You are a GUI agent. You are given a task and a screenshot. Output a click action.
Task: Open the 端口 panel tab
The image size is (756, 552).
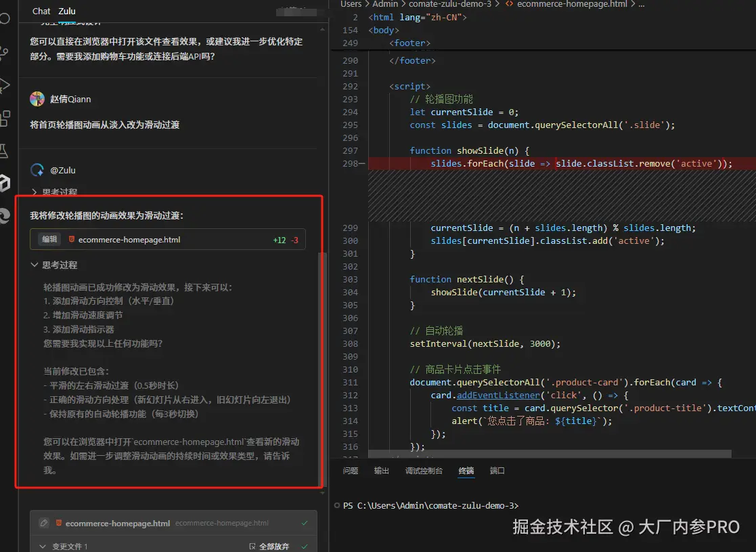(x=497, y=471)
